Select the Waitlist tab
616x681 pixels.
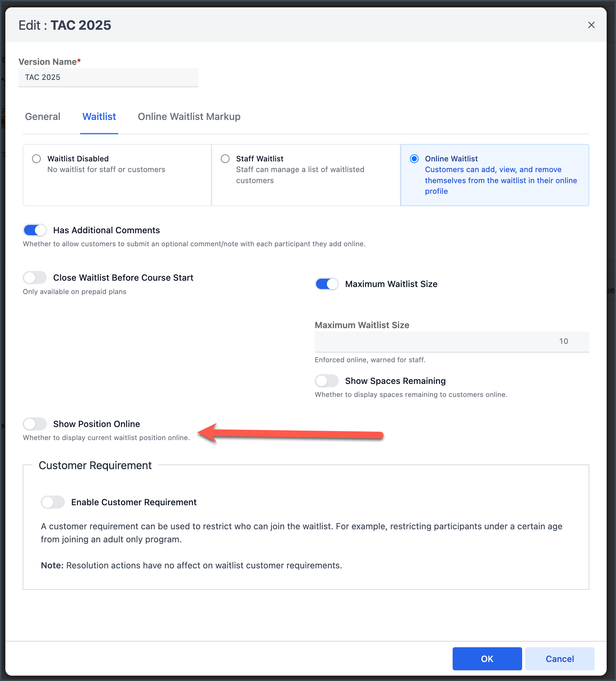tap(99, 117)
